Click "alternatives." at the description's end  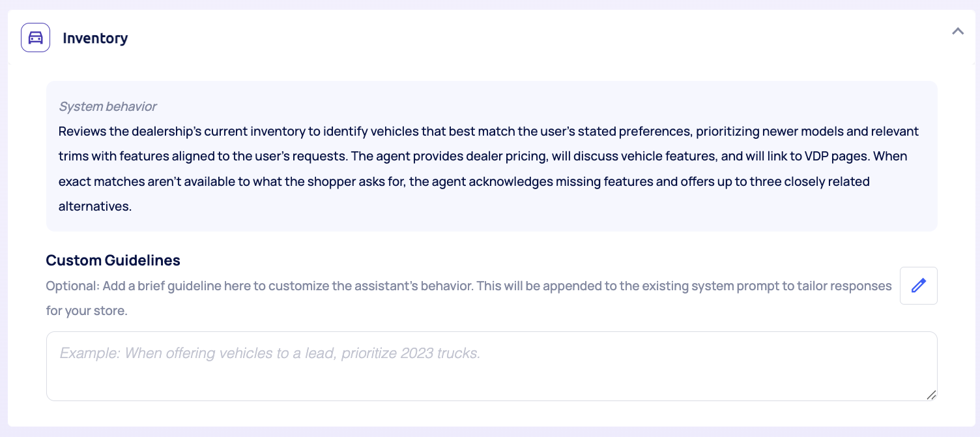point(95,206)
